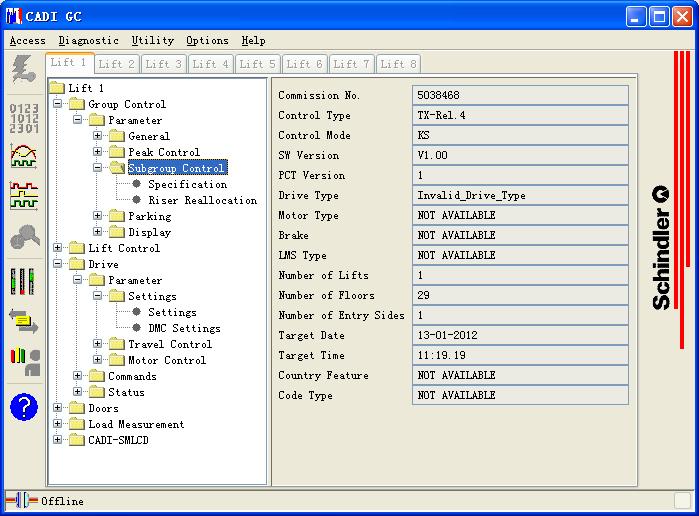
Task: Expand the Peak Control node
Action: pyautogui.click(x=97, y=152)
